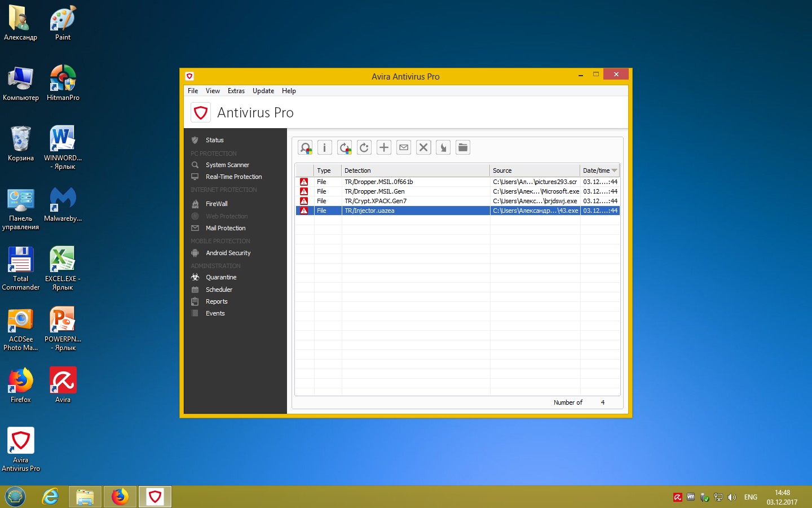Viewport: 812px width, 508px height.
Task: Select the TR/Dropper.MSIL.0f661b quarantine entry
Action: pos(379,182)
